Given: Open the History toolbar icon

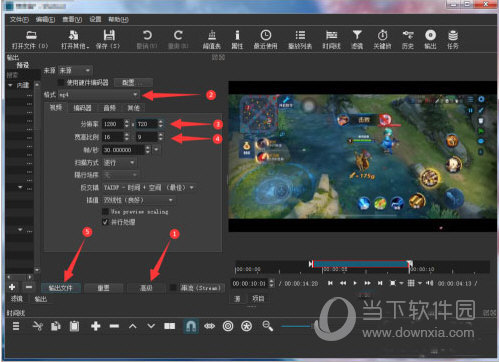Looking at the screenshot, I should pos(408,35).
